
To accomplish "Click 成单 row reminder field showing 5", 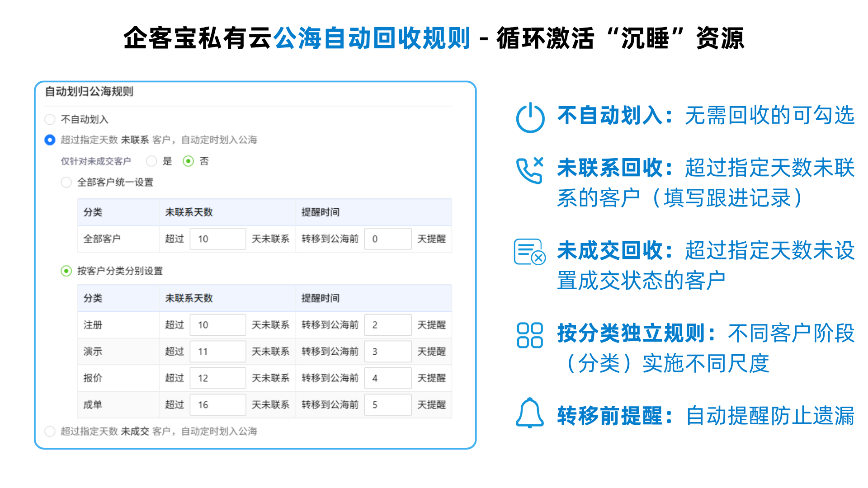I will pyautogui.click(x=388, y=405).
